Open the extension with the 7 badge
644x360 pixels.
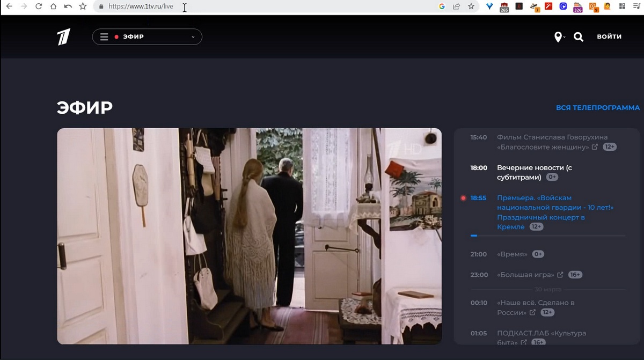[x=535, y=7]
